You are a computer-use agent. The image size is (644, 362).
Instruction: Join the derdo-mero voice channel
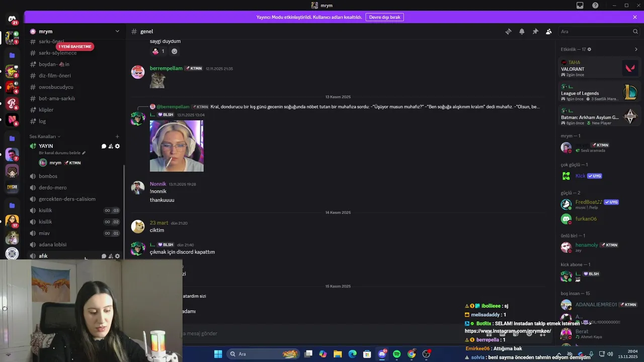pos(76,188)
